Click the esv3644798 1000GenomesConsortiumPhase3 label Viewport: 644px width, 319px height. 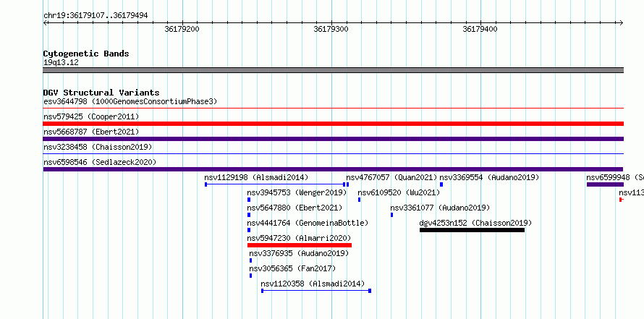130,101
